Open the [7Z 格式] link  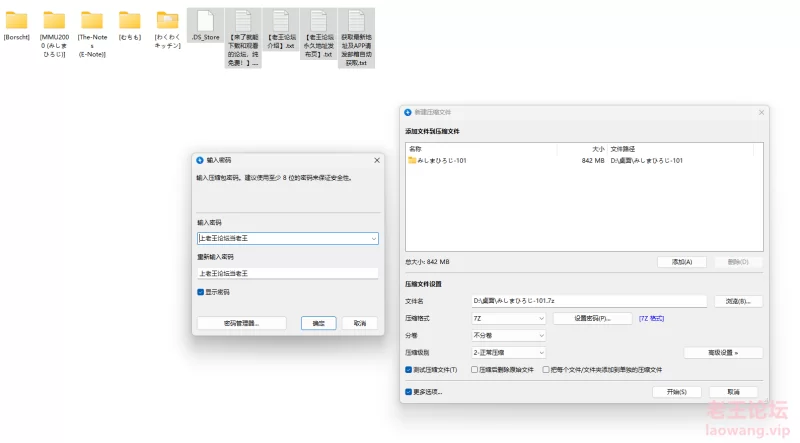coord(652,318)
